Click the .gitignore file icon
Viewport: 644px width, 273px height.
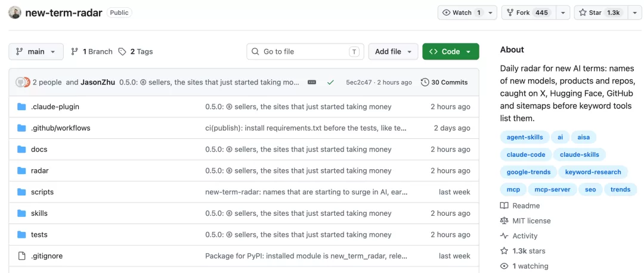tap(22, 256)
